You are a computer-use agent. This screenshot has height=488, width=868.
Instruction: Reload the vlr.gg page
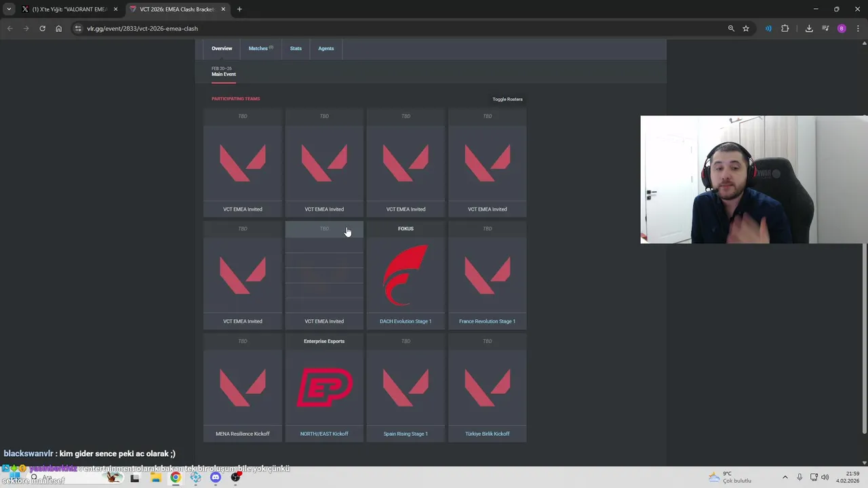pos(42,28)
